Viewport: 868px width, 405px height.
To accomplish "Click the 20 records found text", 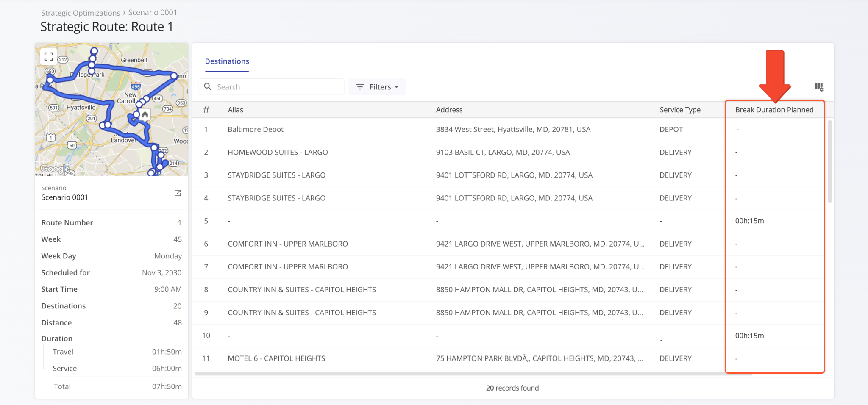I will (x=512, y=388).
